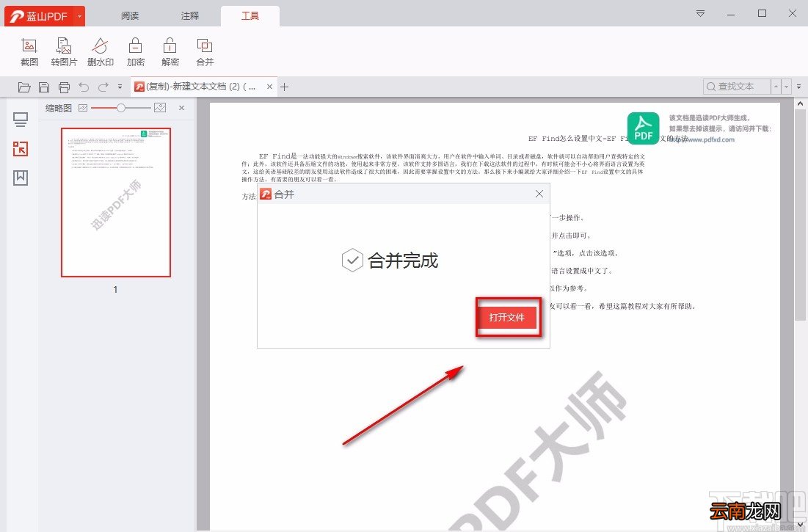Minimize the 蓝山PDF window

(731, 14)
